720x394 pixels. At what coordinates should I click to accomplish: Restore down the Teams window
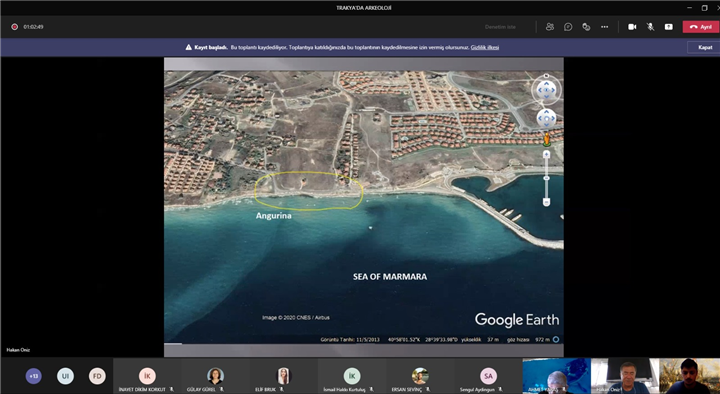(x=704, y=8)
